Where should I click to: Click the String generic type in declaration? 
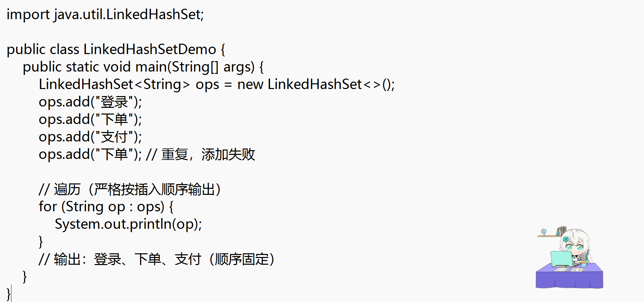[x=162, y=84]
